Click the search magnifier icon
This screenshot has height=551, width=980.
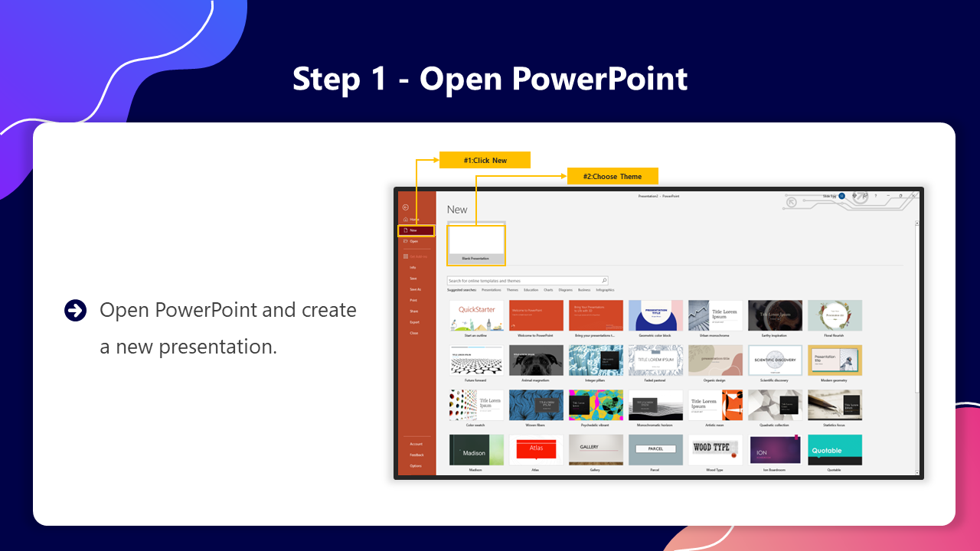click(x=604, y=281)
